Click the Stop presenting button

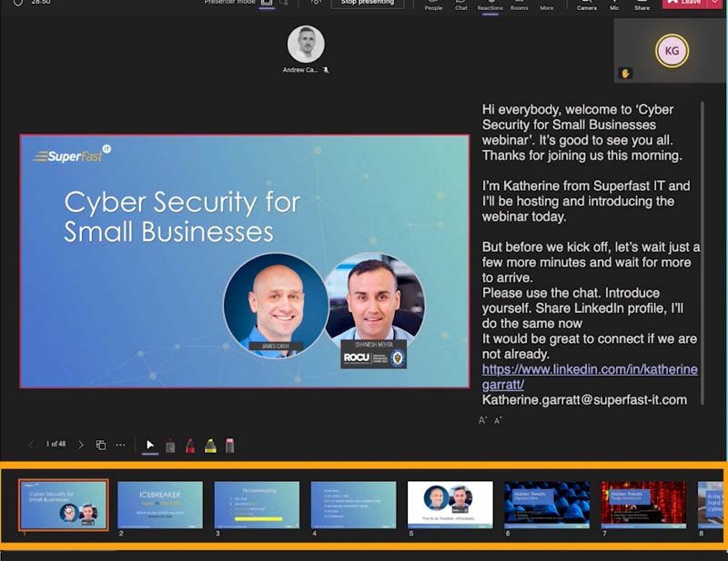tap(368, 4)
